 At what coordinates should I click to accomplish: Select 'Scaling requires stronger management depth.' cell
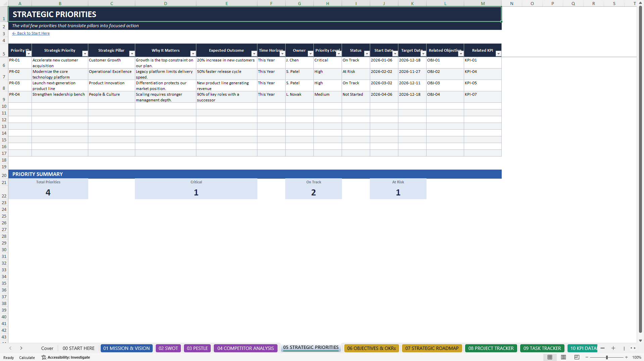click(x=165, y=97)
